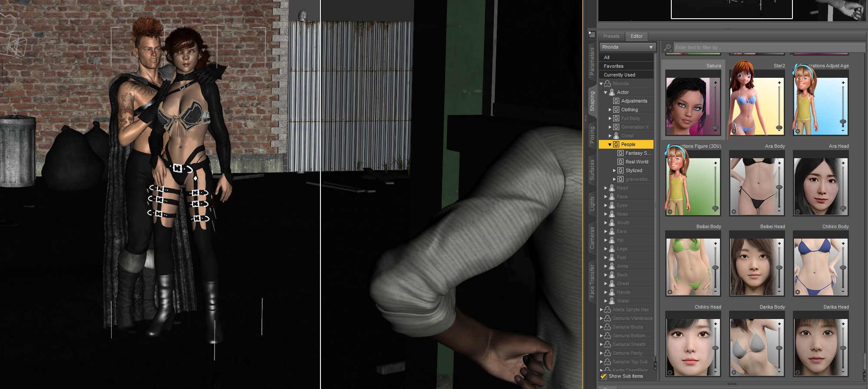This screenshot has height=389, width=868.
Task: Click the Sakura morph slider
Action: point(716,106)
